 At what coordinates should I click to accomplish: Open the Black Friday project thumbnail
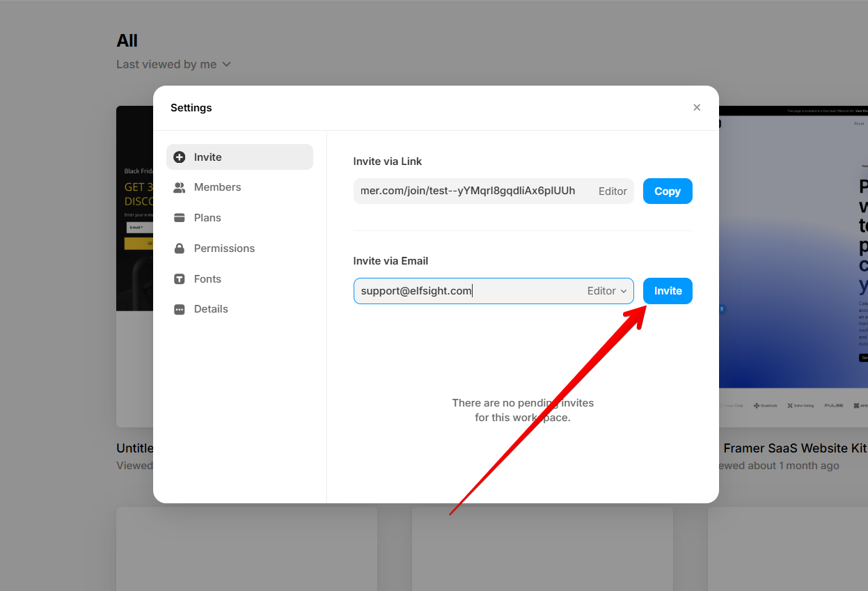(x=134, y=266)
